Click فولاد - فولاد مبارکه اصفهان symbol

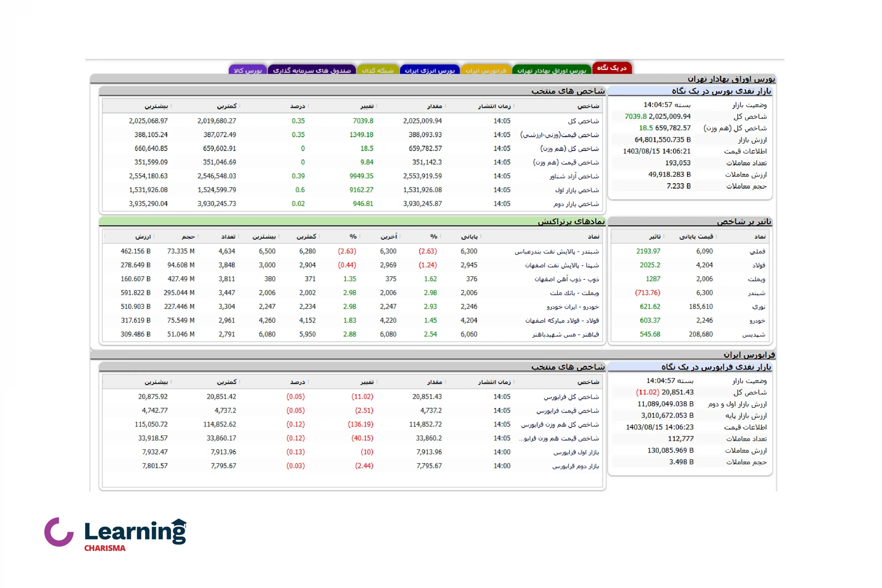pyautogui.click(x=562, y=321)
